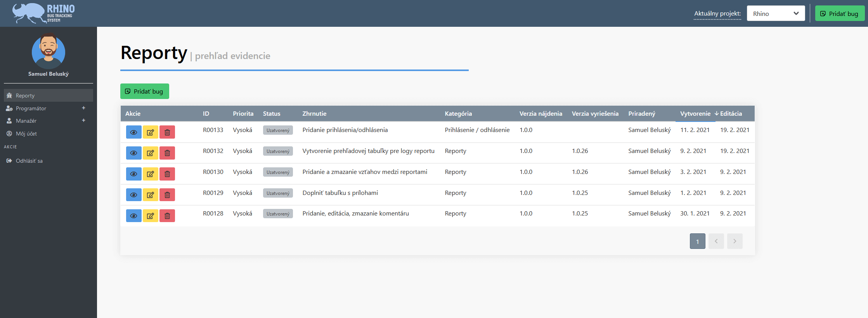View report R00130 with the eye icon
This screenshot has height=318, width=868.
133,174
